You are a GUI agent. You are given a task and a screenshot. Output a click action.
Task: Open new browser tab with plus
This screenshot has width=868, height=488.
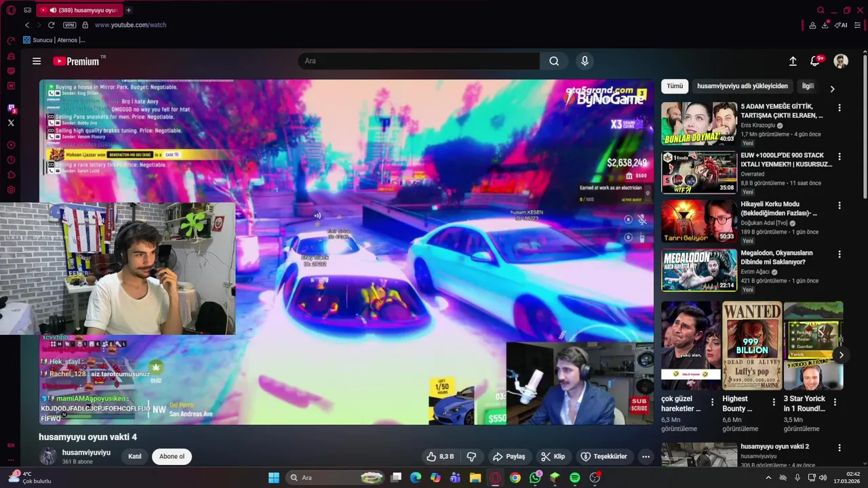click(129, 10)
